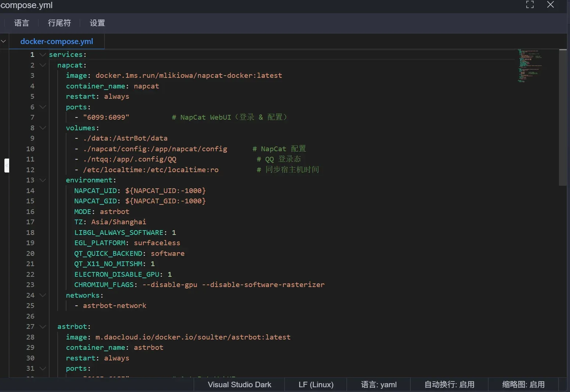Click QT_QUICK_BACKEND: software line
This screenshot has height=392, width=570.
[x=129, y=254]
